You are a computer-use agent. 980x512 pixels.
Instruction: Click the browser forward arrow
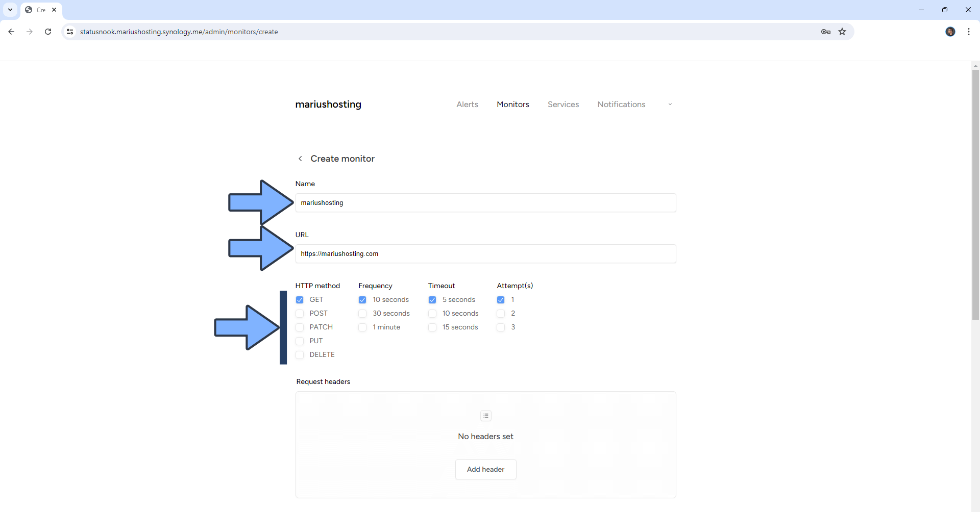30,32
